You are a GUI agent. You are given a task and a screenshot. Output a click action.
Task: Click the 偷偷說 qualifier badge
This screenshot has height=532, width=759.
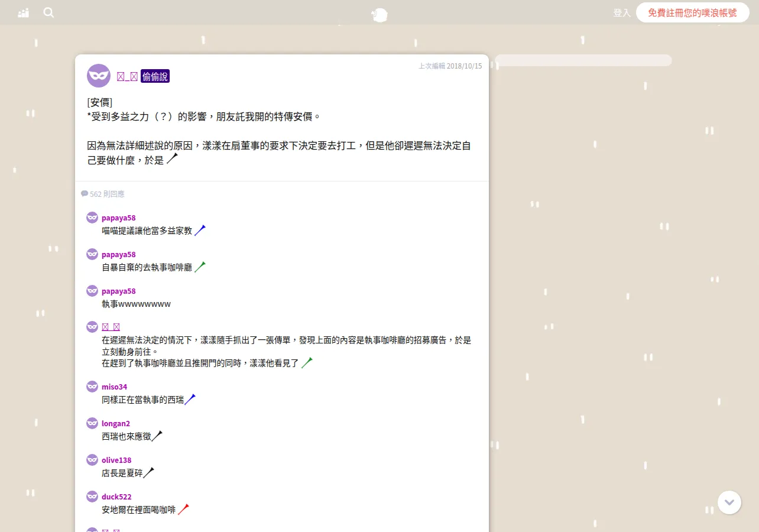pyautogui.click(x=155, y=76)
